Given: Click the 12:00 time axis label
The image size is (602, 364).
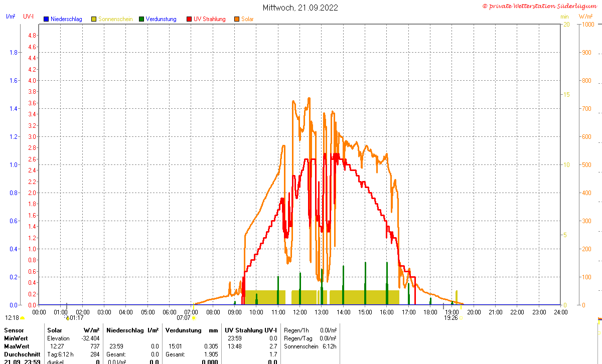Looking at the screenshot, I should pyautogui.click(x=300, y=312).
